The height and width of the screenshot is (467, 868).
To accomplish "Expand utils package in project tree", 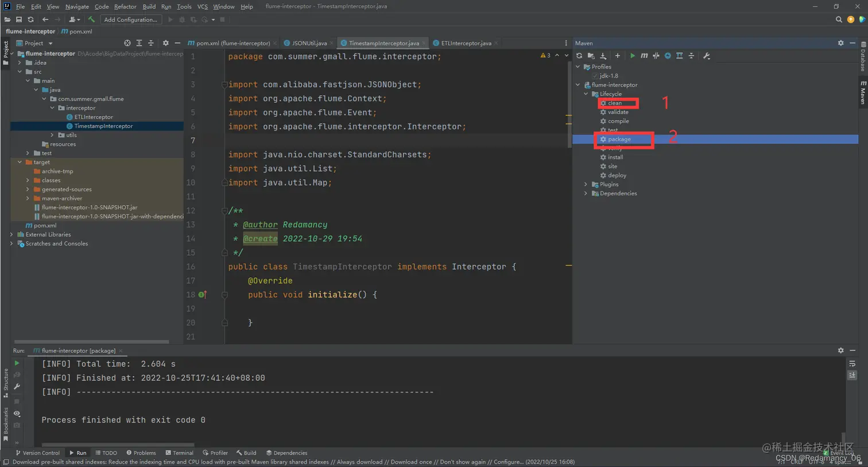I will tap(52, 135).
